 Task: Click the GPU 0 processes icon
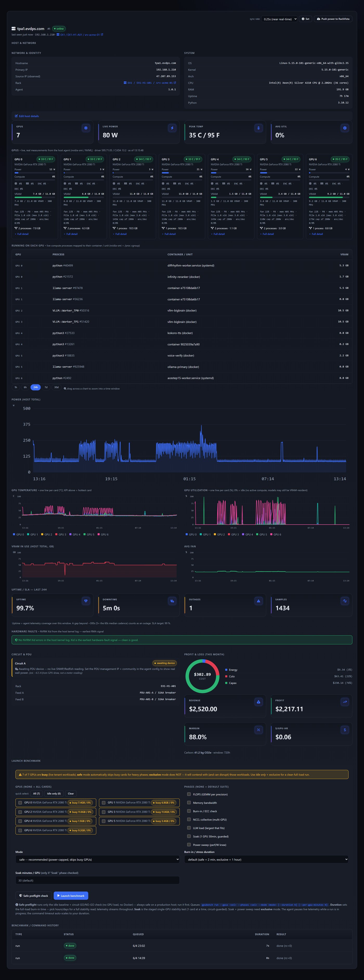[x=16, y=228]
